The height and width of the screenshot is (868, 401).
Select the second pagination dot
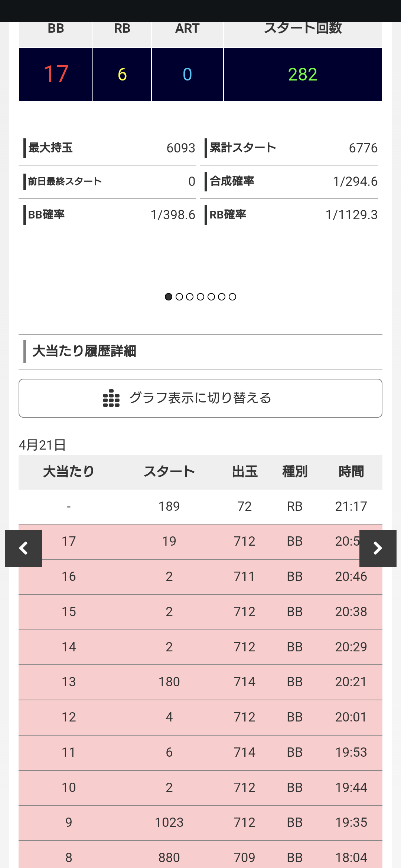179,297
